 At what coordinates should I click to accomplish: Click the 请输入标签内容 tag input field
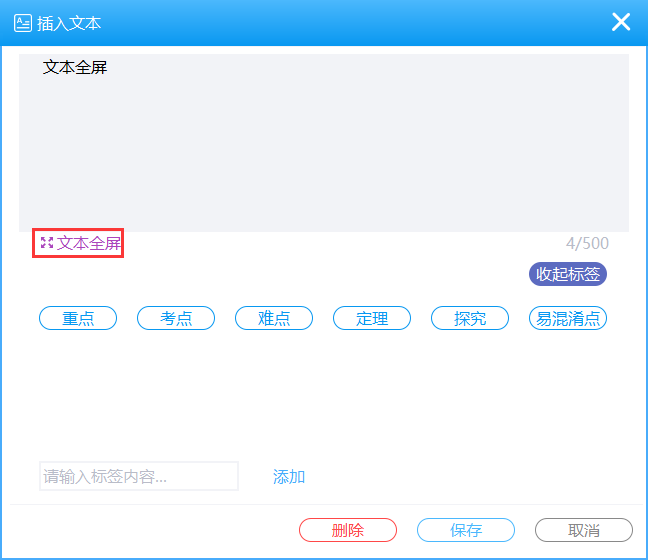pos(139,476)
